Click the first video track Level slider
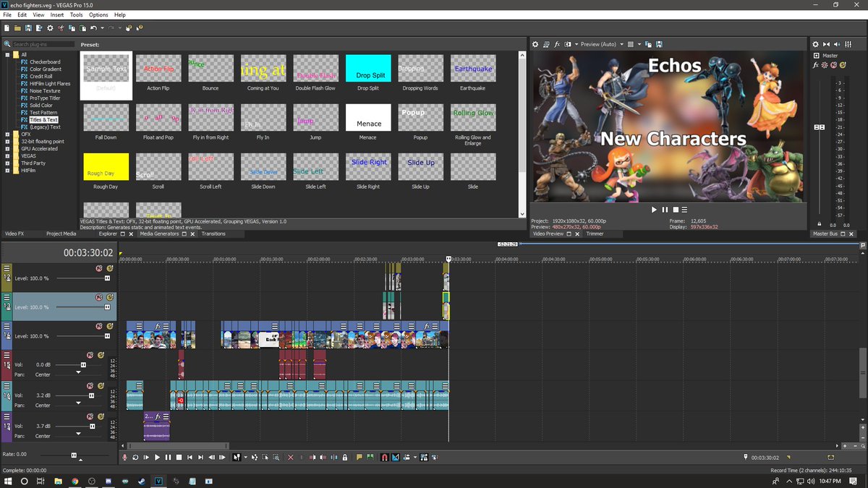868x488 pixels. (107, 278)
